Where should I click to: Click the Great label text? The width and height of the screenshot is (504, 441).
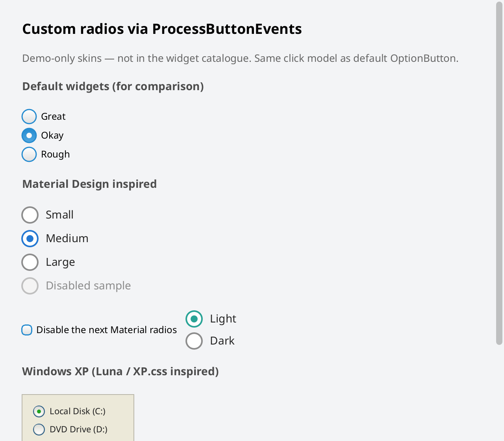[x=53, y=117]
